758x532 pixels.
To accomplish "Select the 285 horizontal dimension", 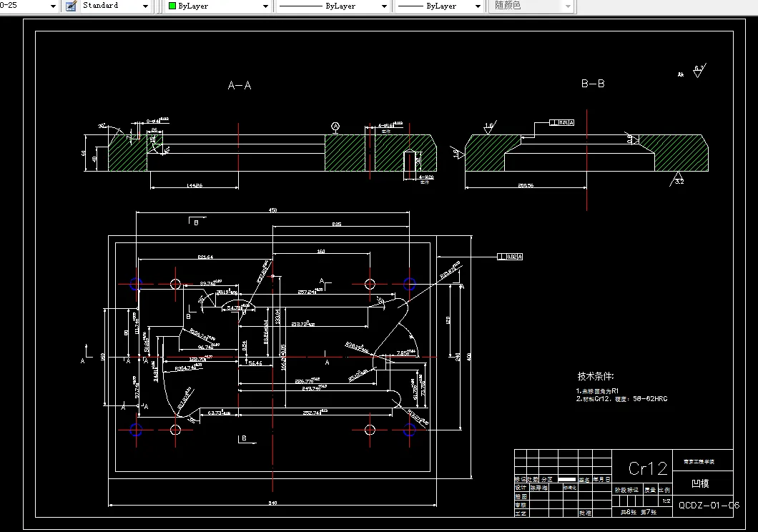I will 337,225.
